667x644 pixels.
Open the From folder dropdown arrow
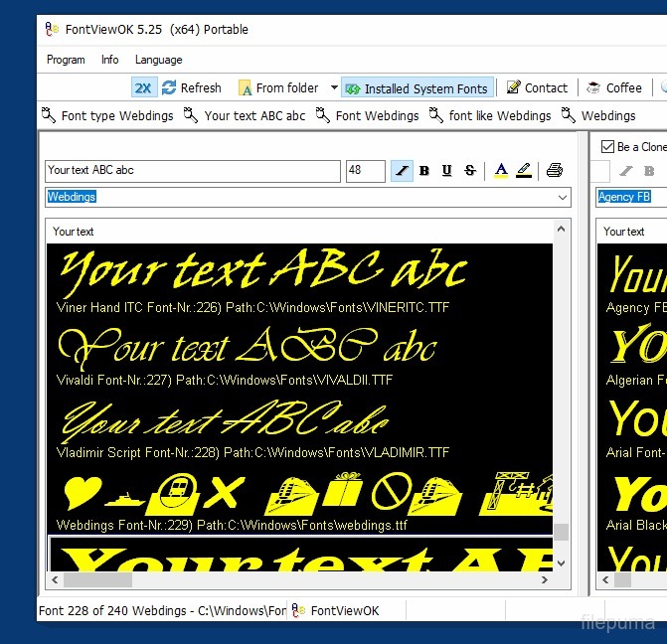coord(334,87)
